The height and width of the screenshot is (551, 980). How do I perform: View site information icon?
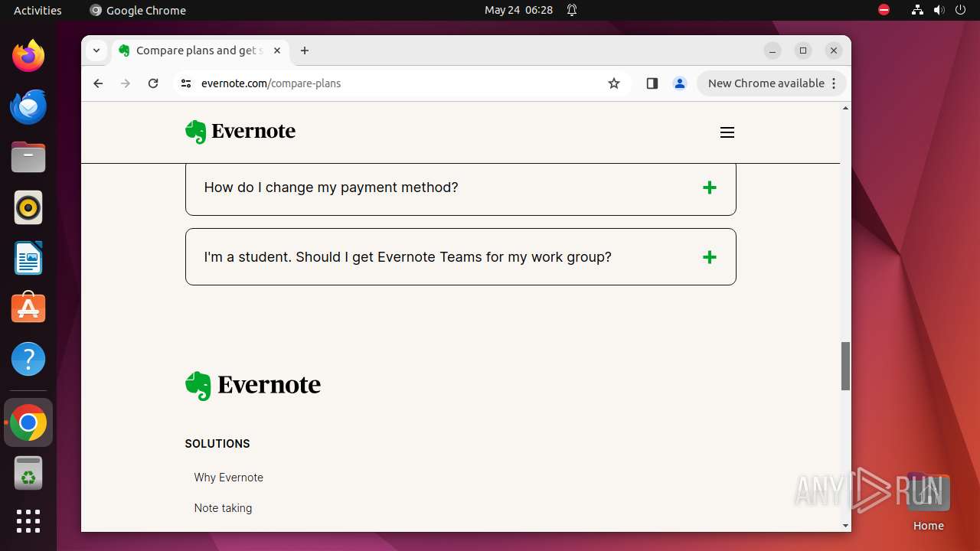coord(186,83)
